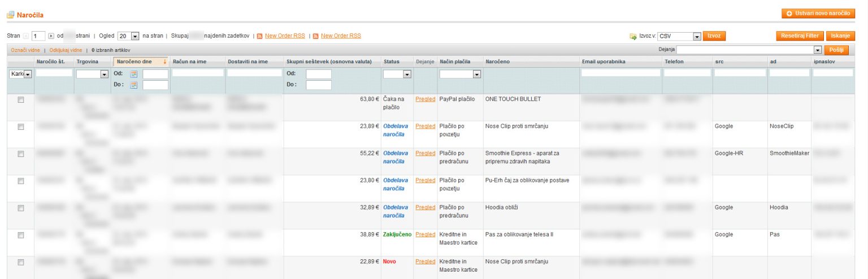Image resolution: width=868 pixels, height=279 pixels.
Task: Open the 'Kark' selection filter dropdown
Action: [20, 74]
